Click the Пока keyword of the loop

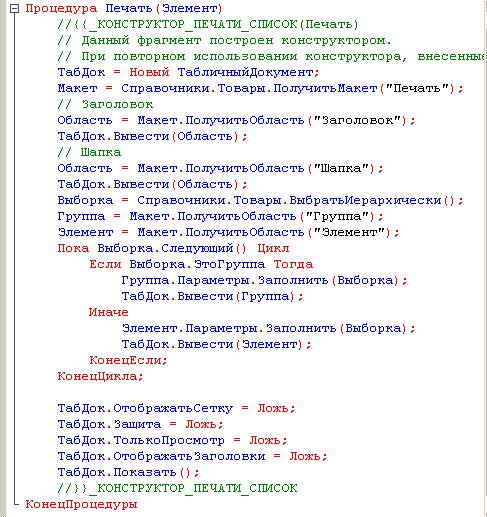pos(73,248)
